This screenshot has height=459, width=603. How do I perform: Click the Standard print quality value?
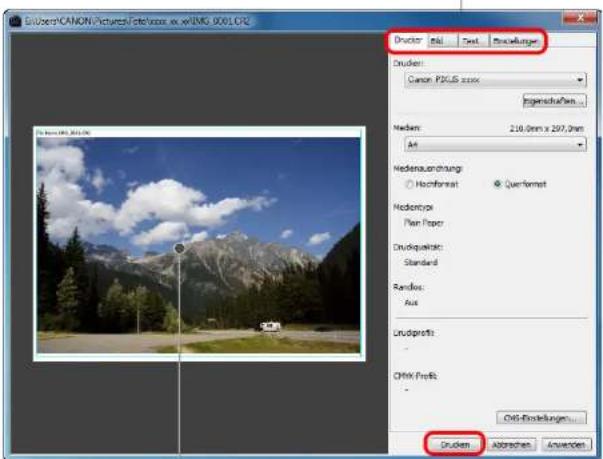click(x=420, y=263)
